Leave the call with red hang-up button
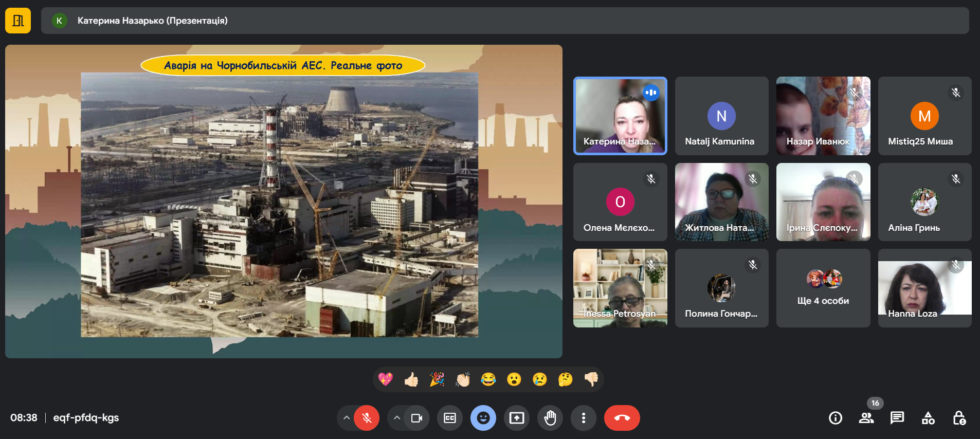The height and width of the screenshot is (439, 980). [x=622, y=418]
